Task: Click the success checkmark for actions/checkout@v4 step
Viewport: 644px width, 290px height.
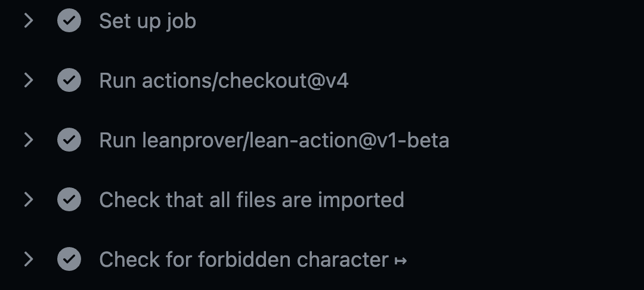Action: (x=69, y=80)
